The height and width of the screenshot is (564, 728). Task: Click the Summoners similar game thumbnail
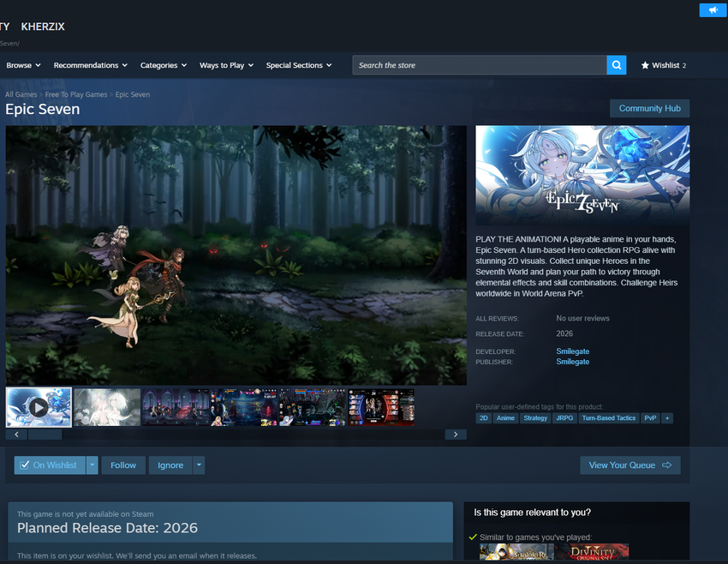(x=516, y=552)
